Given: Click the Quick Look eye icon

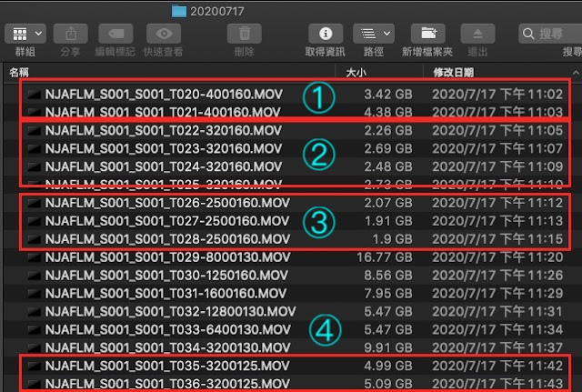Looking at the screenshot, I should [x=164, y=34].
